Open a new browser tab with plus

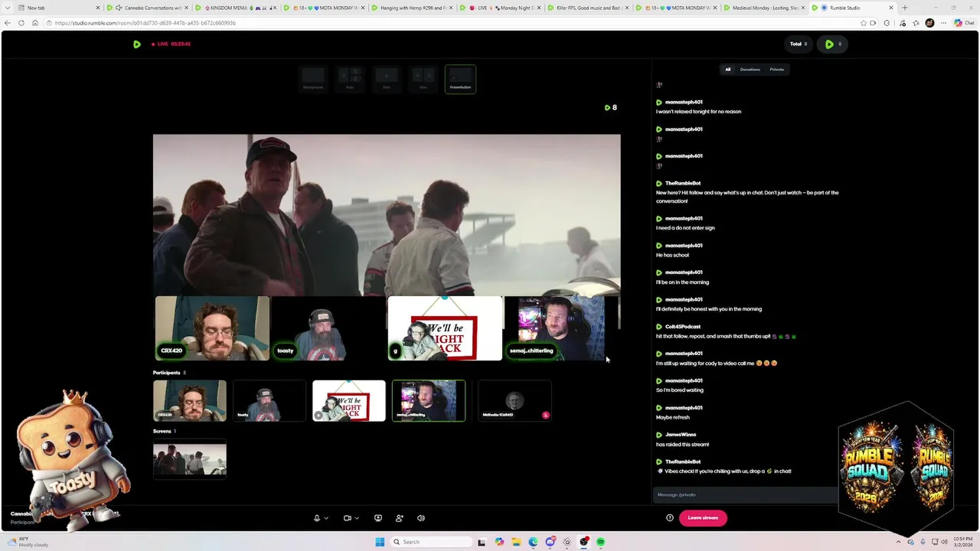coord(905,8)
